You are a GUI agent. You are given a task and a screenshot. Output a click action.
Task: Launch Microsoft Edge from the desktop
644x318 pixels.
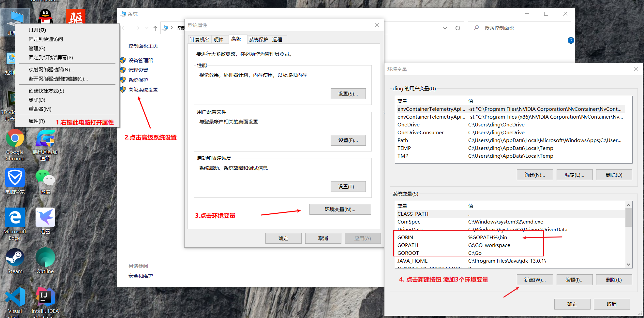point(15,217)
